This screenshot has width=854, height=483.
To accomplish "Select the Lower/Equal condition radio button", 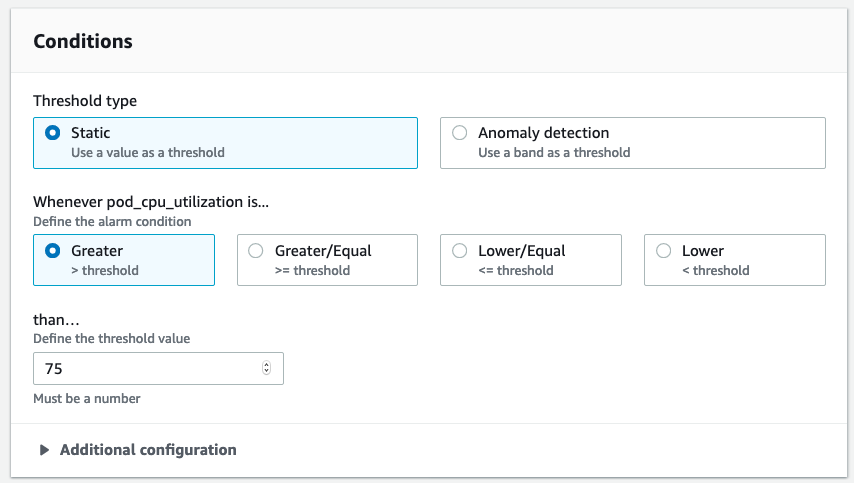I will pyautogui.click(x=460, y=251).
